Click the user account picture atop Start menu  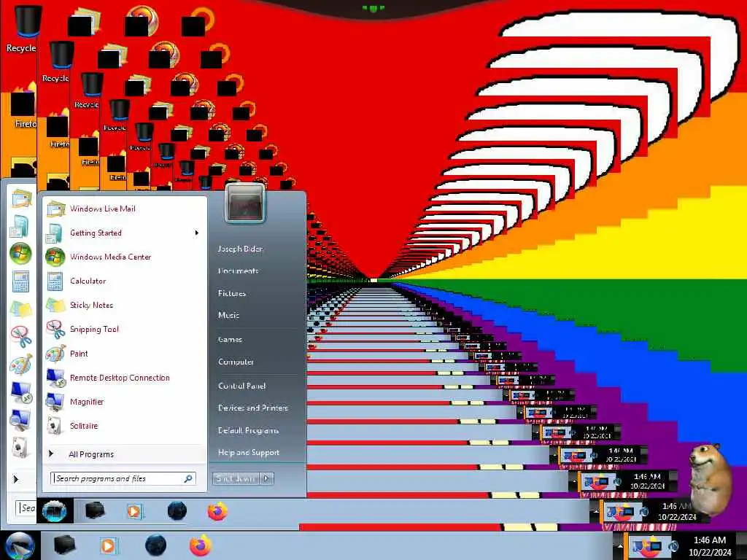pyautogui.click(x=245, y=204)
